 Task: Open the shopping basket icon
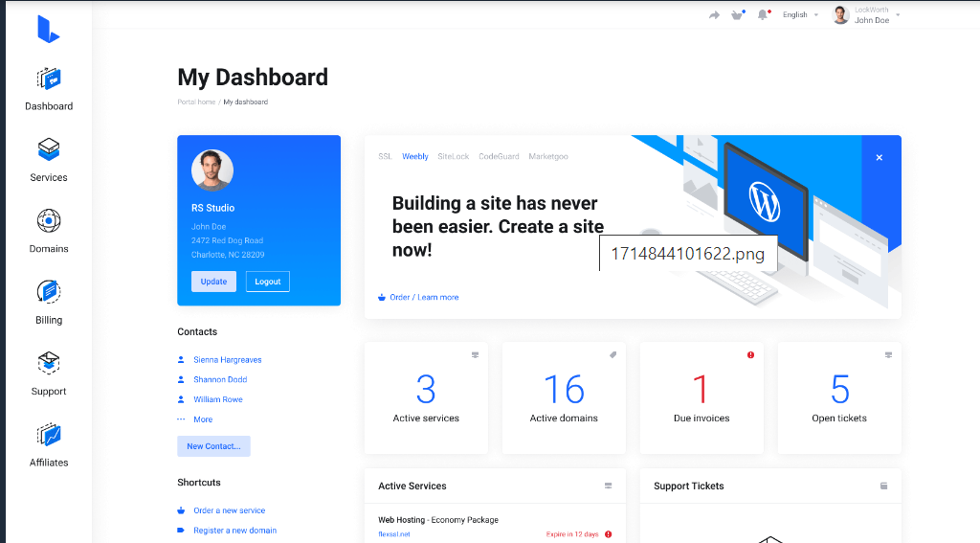[x=737, y=15]
